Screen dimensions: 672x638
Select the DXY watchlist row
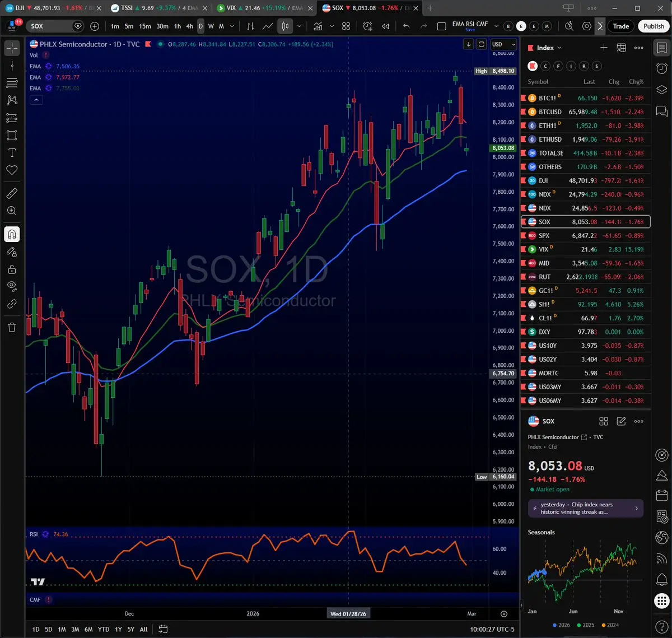(586, 332)
